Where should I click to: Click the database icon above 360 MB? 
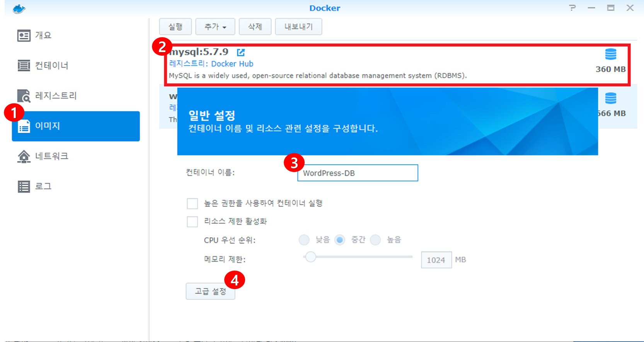pyautogui.click(x=611, y=54)
